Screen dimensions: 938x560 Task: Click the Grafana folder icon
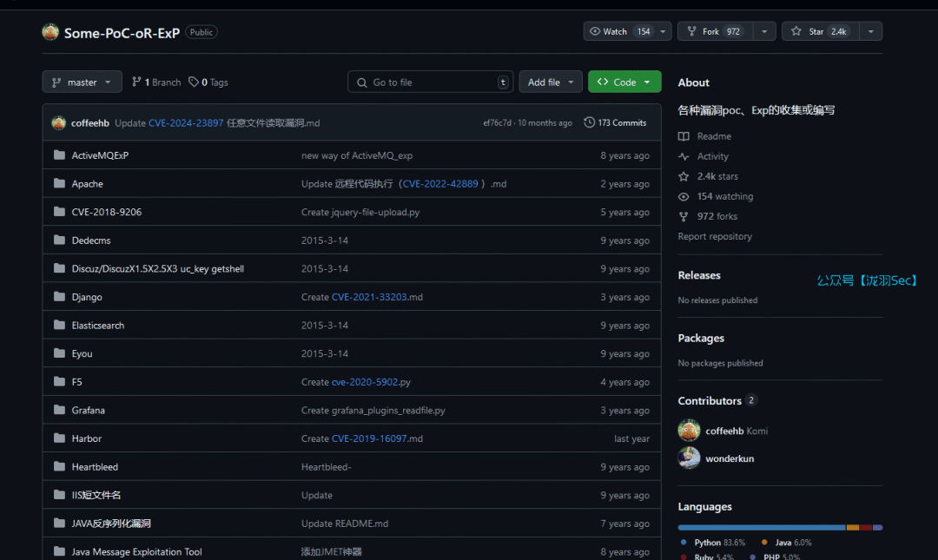pyautogui.click(x=59, y=410)
